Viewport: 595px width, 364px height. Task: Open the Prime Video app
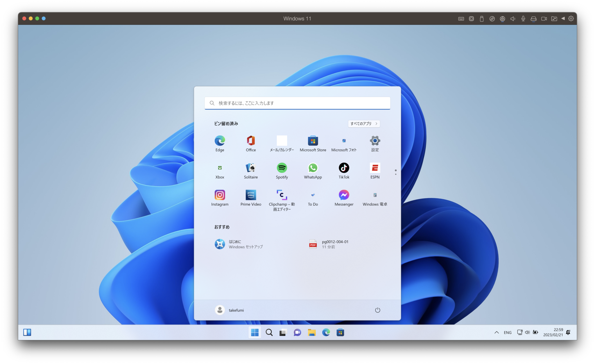pyautogui.click(x=251, y=198)
